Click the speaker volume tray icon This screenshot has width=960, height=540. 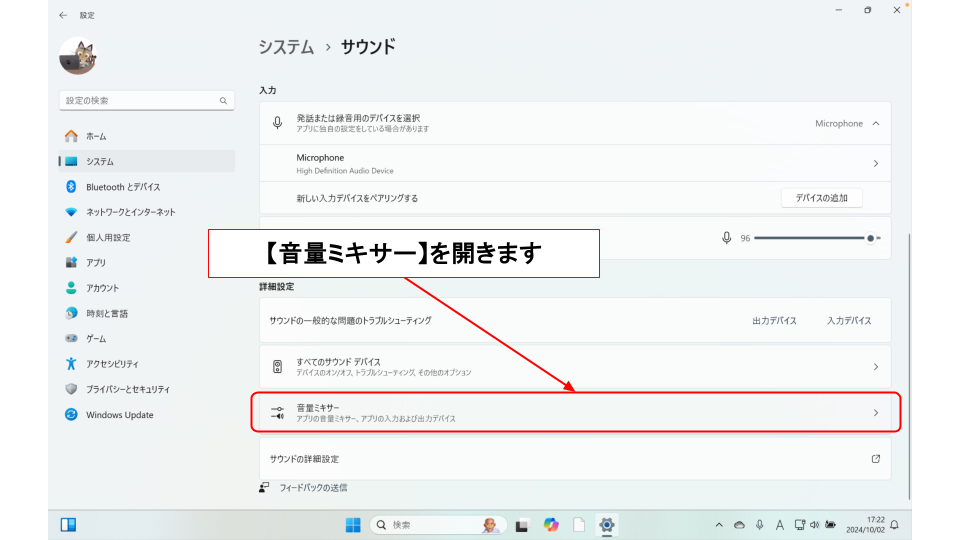click(815, 525)
